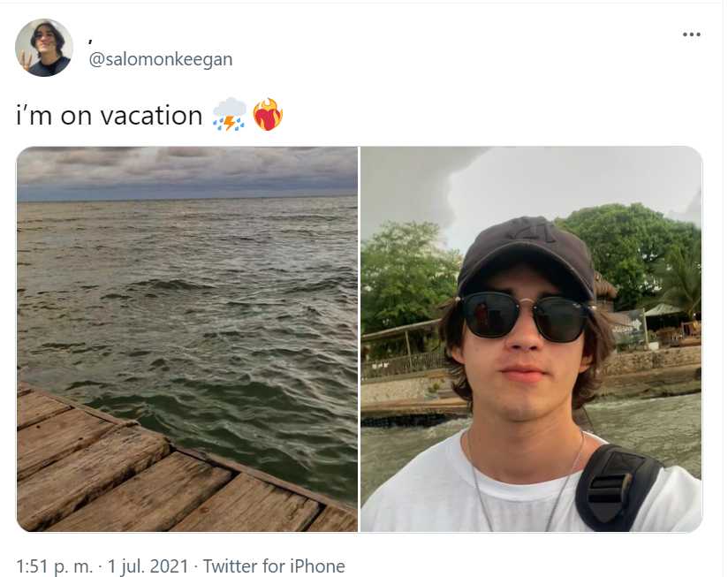Click the thunderstorm rain cloud emoji

230,116
